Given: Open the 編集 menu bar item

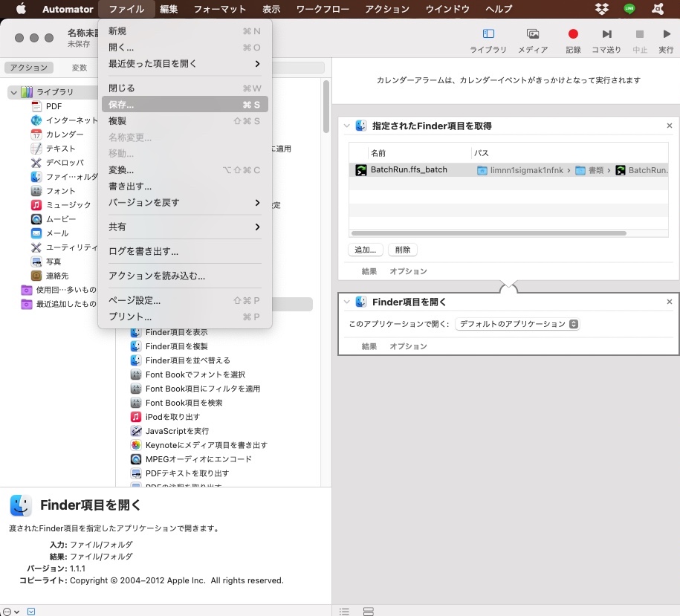Looking at the screenshot, I should pyautogui.click(x=169, y=9).
